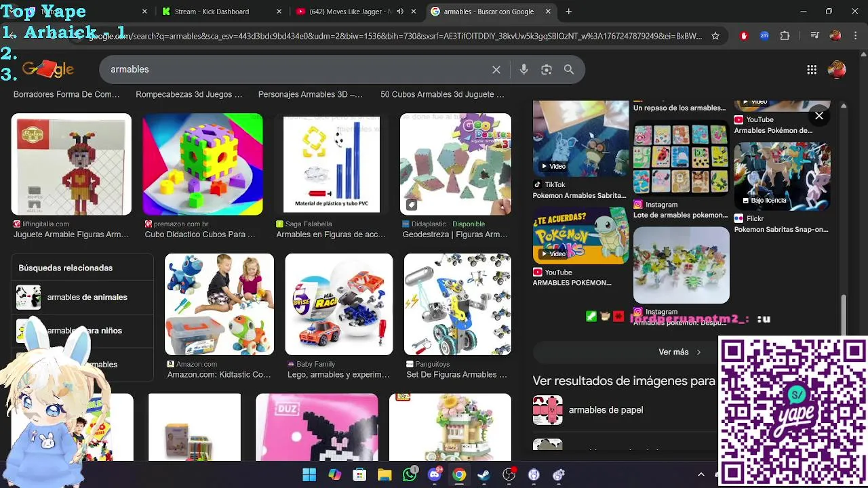
Task: Open TikTok Pokemon Armables Sabrita video
Action: click(x=580, y=138)
